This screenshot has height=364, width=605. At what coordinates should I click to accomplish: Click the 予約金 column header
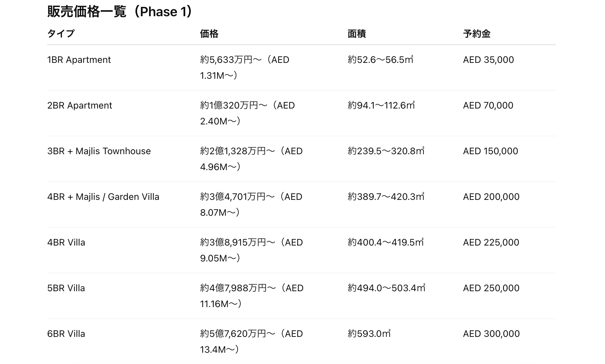[476, 33]
